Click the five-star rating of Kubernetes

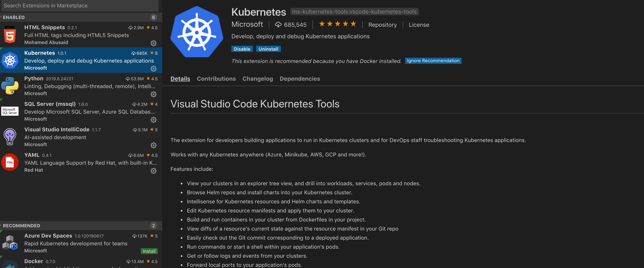pos(337,24)
